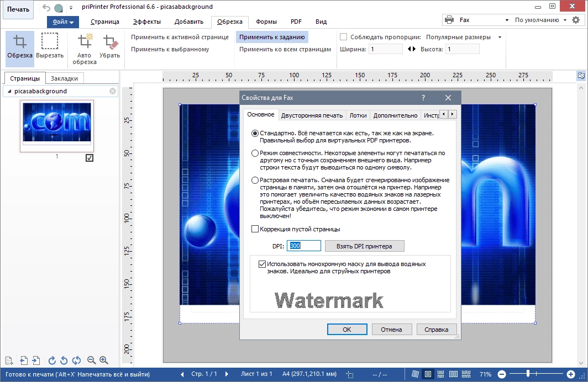The width and height of the screenshot is (588, 382).
Task: Expand Популярные размеры dropdown
Action: tap(500, 37)
